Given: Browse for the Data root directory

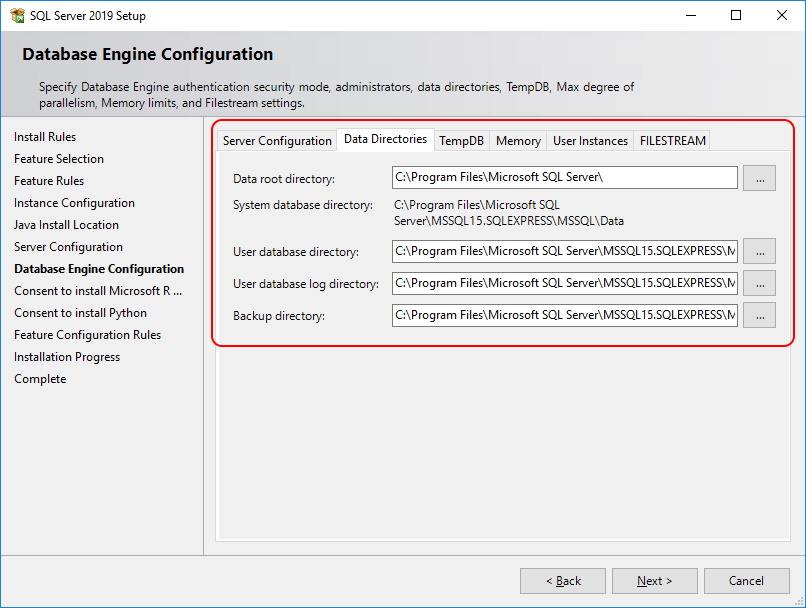Looking at the screenshot, I should (x=759, y=178).
